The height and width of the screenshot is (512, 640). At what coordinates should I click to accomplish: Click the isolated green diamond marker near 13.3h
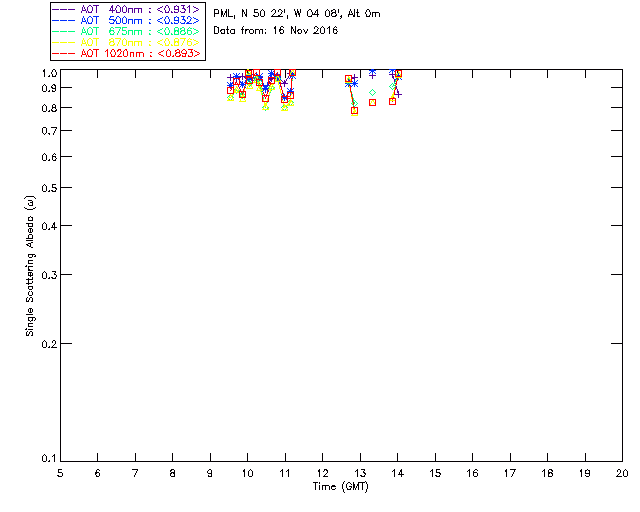pyautogui.click(x=372, y=93)
